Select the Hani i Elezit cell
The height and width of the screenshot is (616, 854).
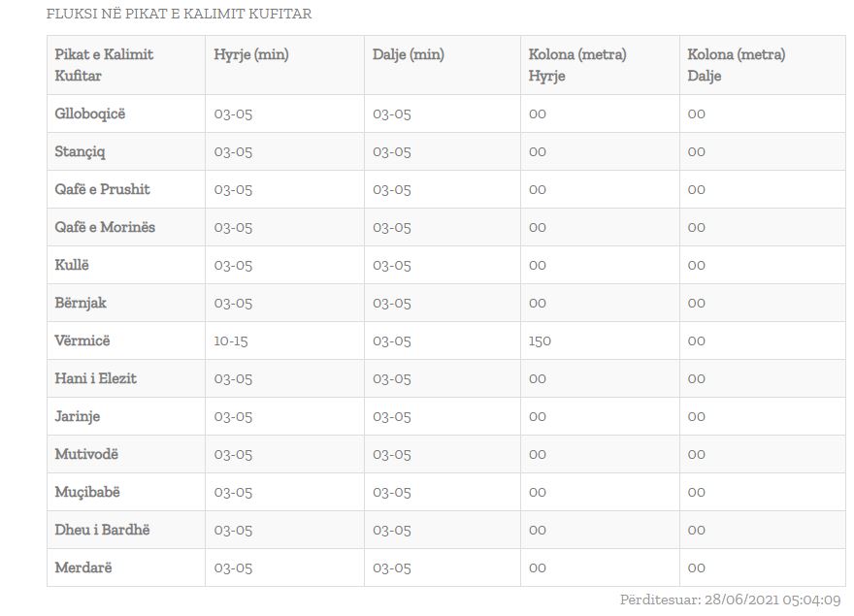click(95, 378)
